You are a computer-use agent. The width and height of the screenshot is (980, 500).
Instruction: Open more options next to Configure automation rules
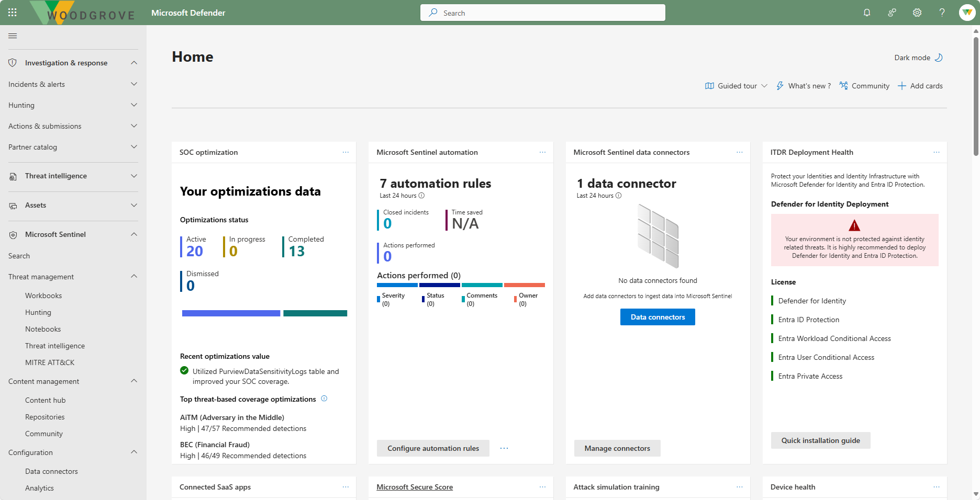pos(504,448)
